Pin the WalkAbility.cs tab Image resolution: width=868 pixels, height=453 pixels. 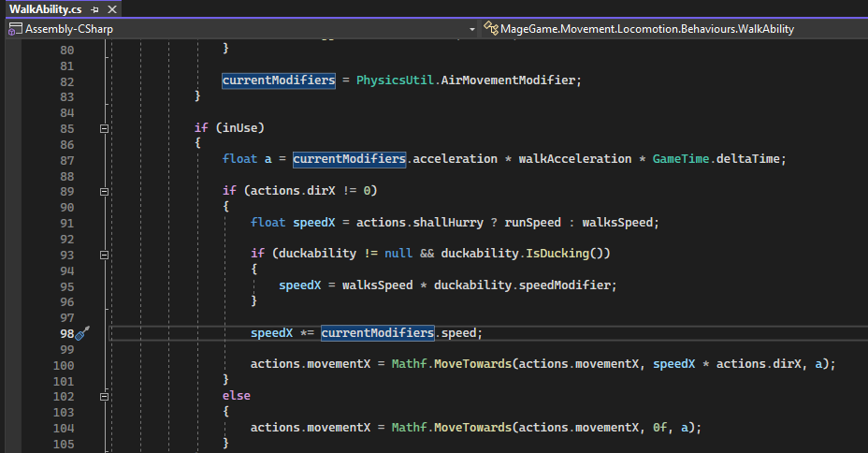tap(95, 8)
